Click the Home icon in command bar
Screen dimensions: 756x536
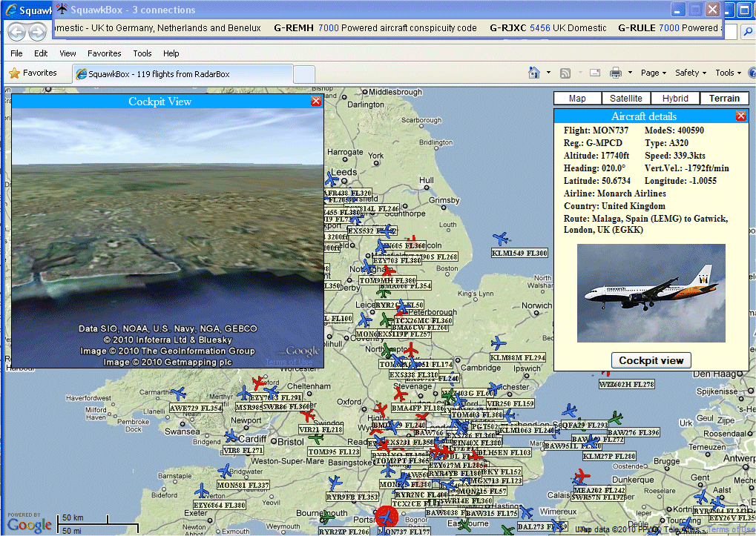[x=533, y=73]
